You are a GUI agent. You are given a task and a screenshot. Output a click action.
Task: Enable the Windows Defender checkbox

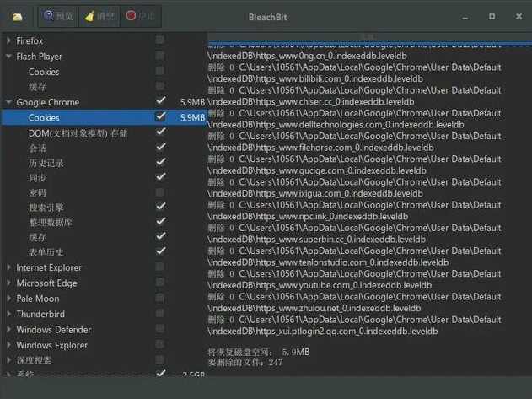[160, 328]
